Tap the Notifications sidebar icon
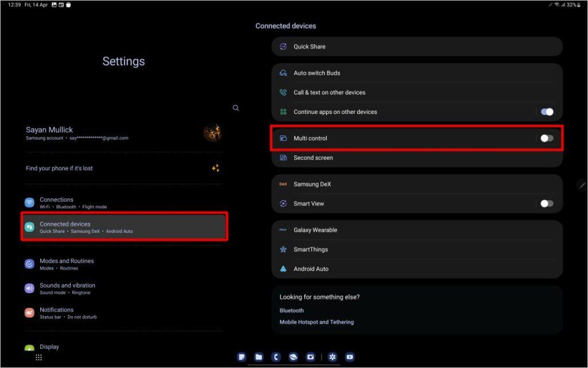588x368 pixels. pos(30,313)
